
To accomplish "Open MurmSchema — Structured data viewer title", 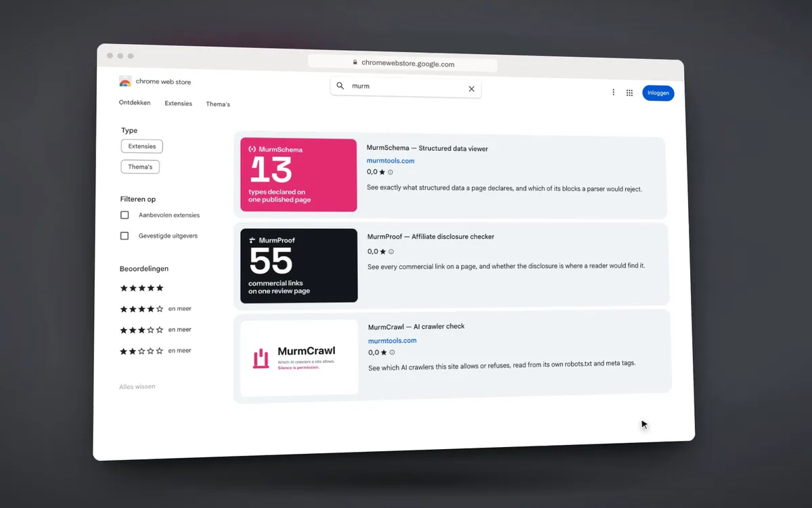I will tap(427, 148).
